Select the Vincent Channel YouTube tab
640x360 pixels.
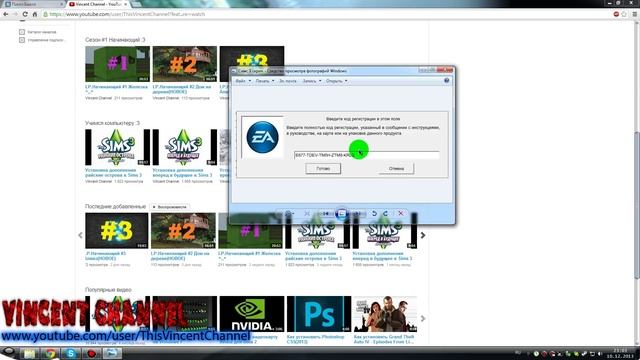click(98, 4)
